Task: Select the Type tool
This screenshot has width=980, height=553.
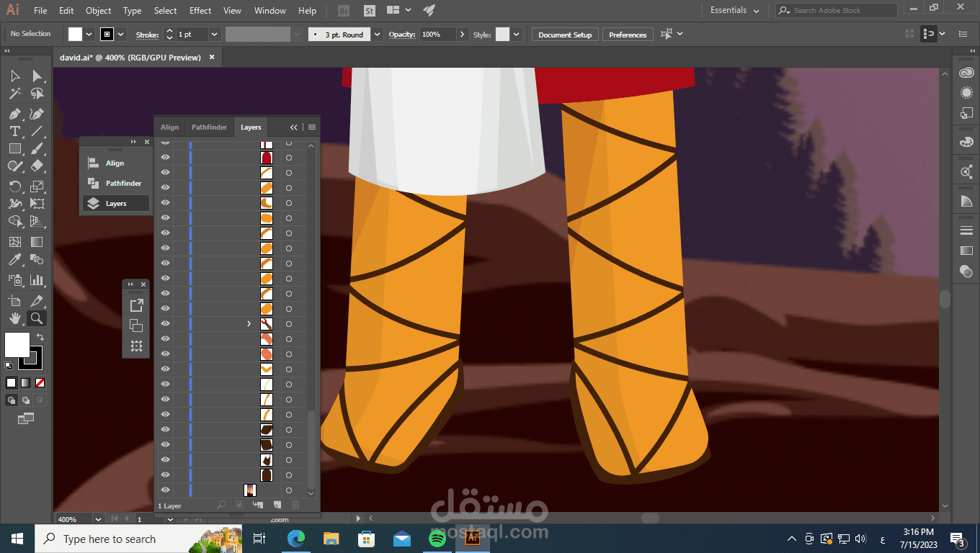Action: (x=14, y=131)
